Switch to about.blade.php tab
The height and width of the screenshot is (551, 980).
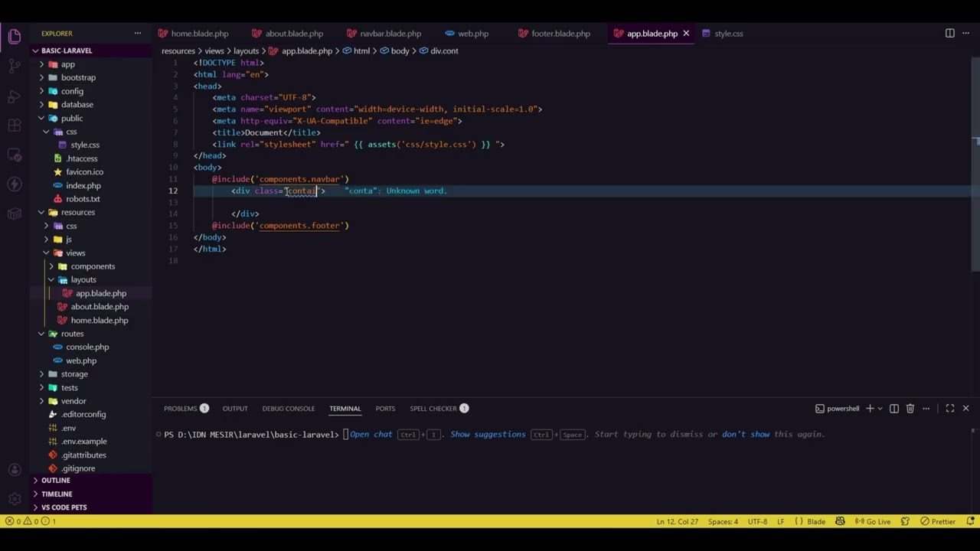point(286,33)
